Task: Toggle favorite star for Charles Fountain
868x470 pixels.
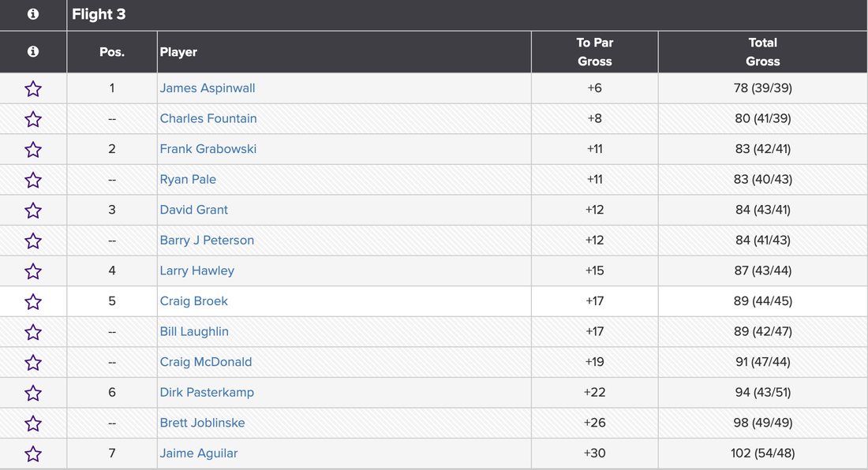Action: pyautogui.click(x=33, y=119)
